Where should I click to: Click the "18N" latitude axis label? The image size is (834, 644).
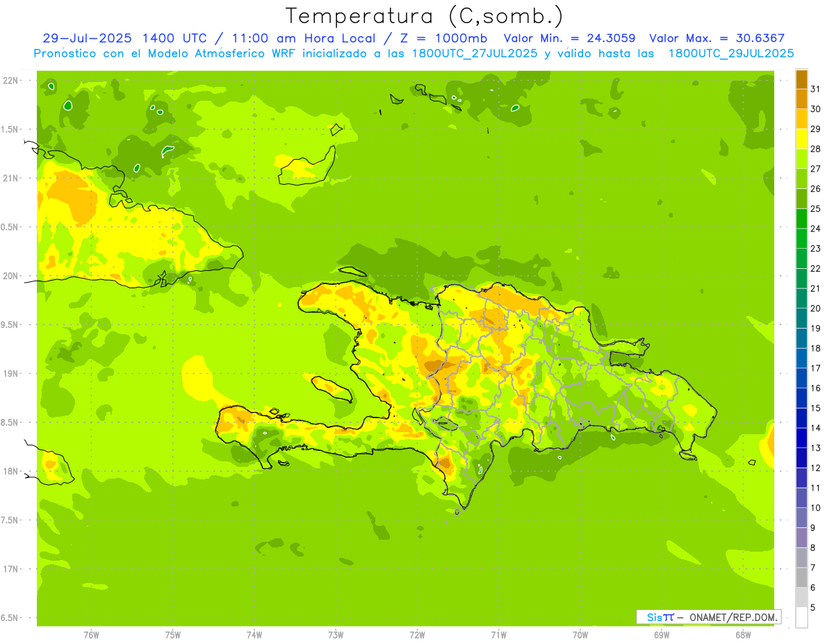[x=12, y=471]
